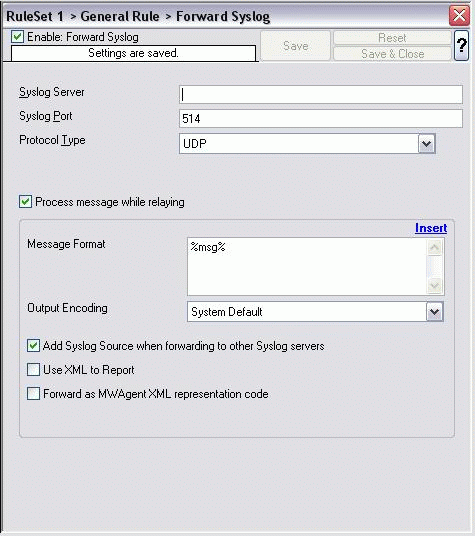This screenshot has width=475, height=536.
Task: Select the UDP protocol combo box
Action: click(x=307, y=144)
